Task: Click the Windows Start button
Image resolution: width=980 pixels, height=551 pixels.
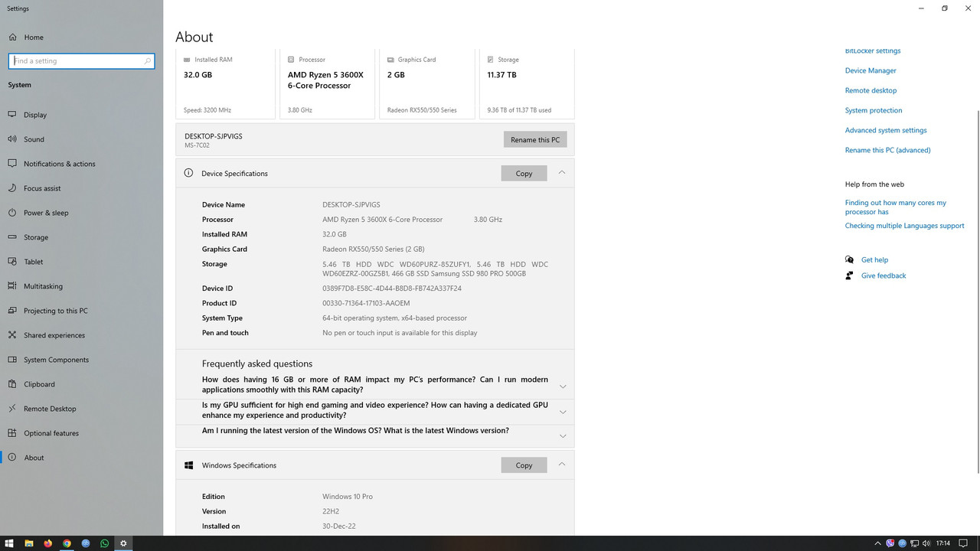Action: point(9,543)
